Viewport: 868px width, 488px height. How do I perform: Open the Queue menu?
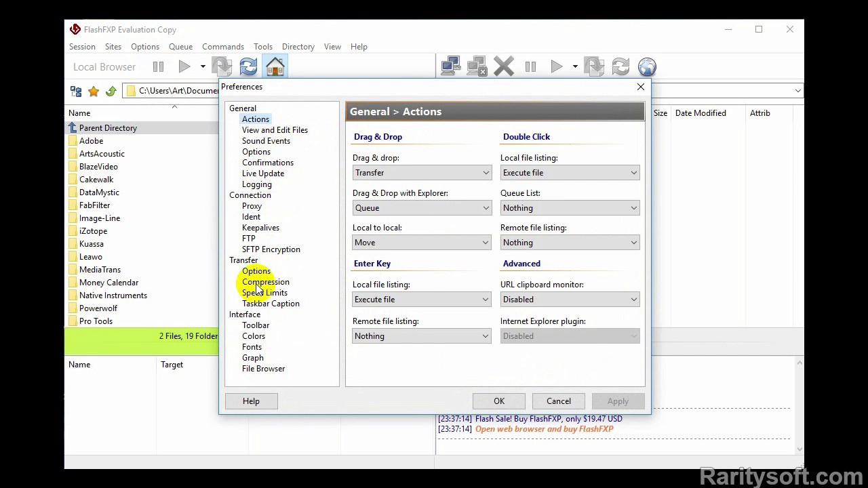[180, 47]
